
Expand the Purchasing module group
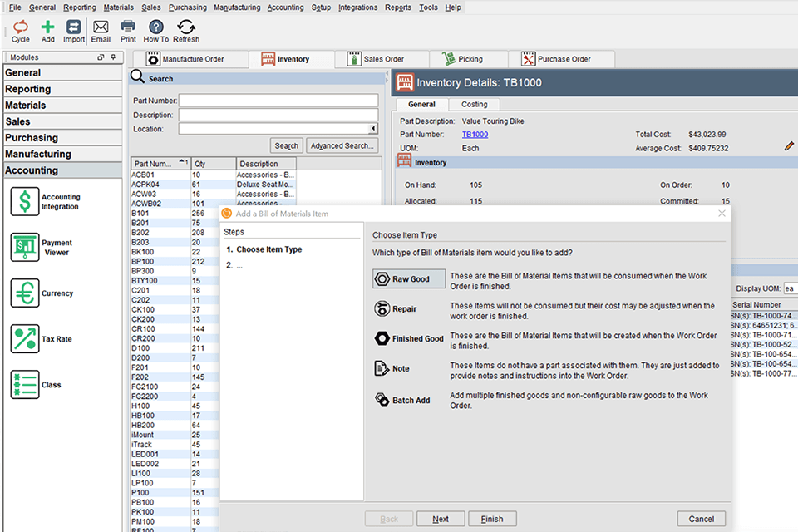click(x=62, y=138)
